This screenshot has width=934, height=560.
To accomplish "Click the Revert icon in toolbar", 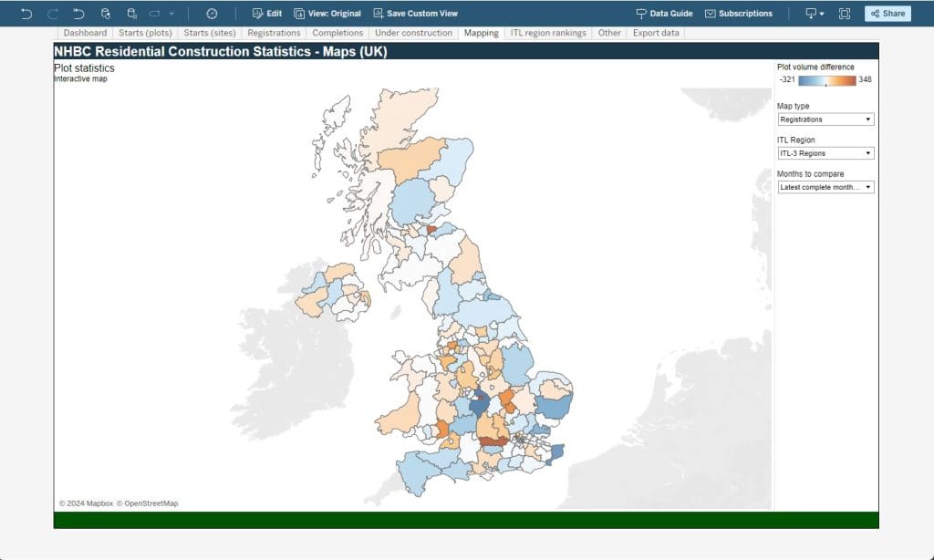I will pos(78,14).
